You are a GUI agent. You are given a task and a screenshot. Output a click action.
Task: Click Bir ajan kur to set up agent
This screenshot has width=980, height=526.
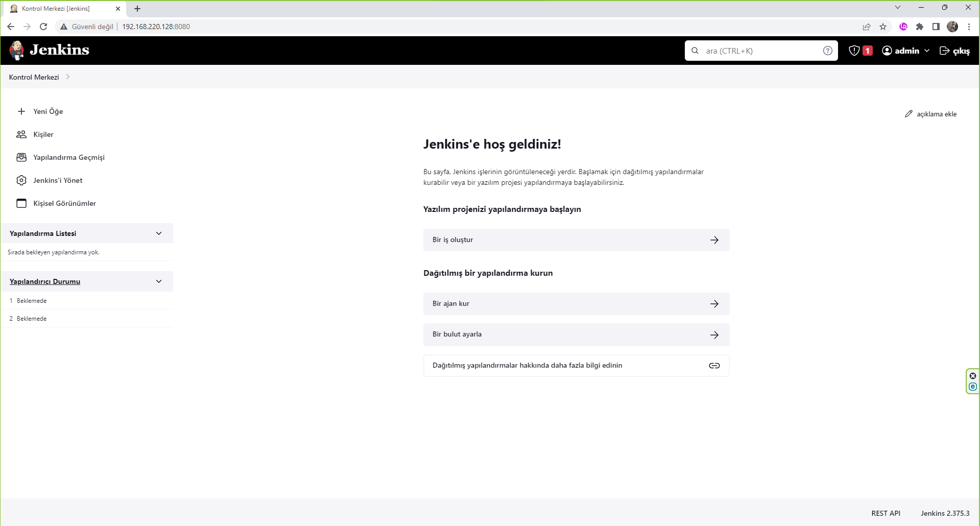[576, 304]
